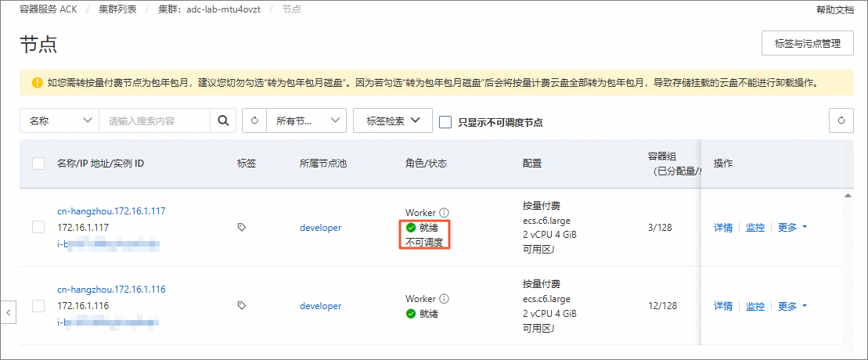The width and height of the screenshot is (868, 360).
Task: Click refresh icon beside node pool filter
Action: pyautogui.click(x=254, y=121)
